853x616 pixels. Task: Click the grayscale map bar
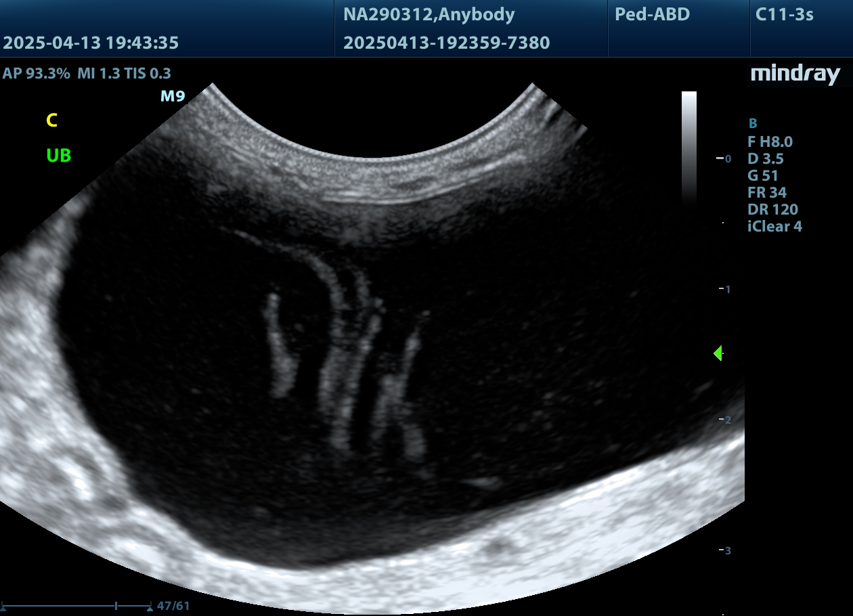(x=688, y=146)
